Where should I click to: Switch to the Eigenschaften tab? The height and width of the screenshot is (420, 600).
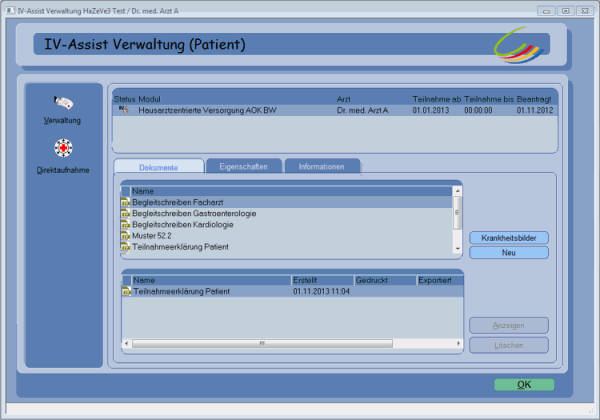pos(244,166)
